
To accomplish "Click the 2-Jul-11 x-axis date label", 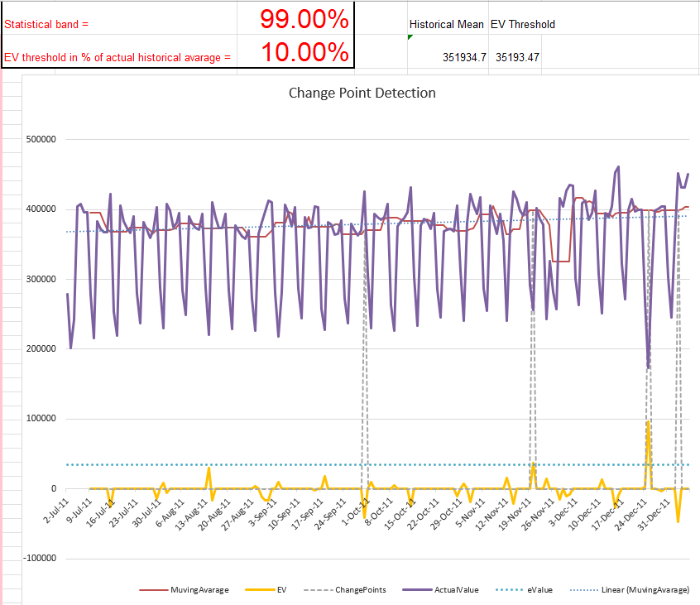I will 56,511.
